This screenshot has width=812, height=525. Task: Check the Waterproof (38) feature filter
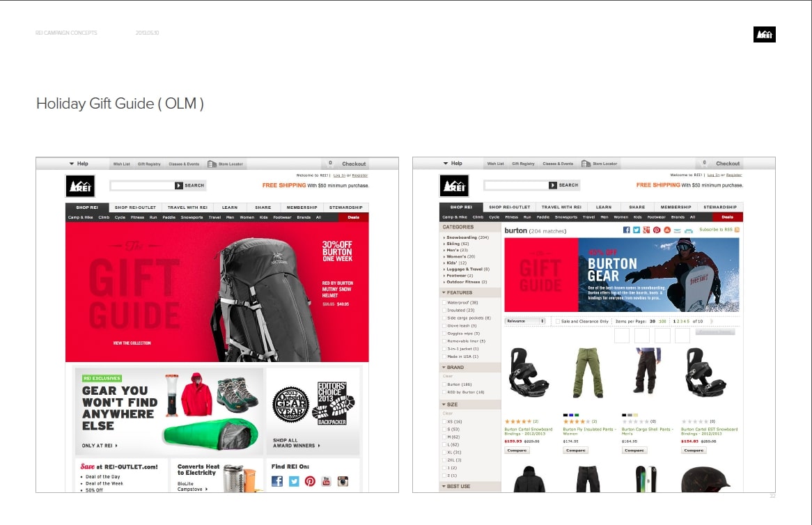point(444,302)
